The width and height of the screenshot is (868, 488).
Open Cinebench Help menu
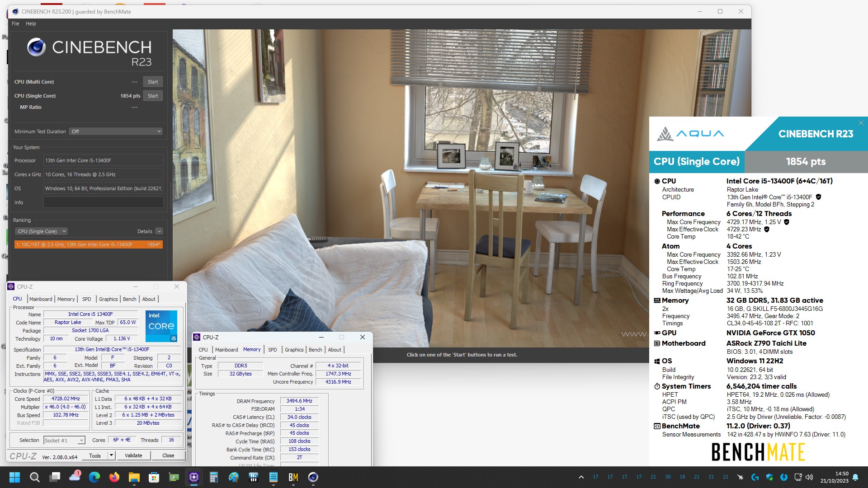[x=31, y=23]
